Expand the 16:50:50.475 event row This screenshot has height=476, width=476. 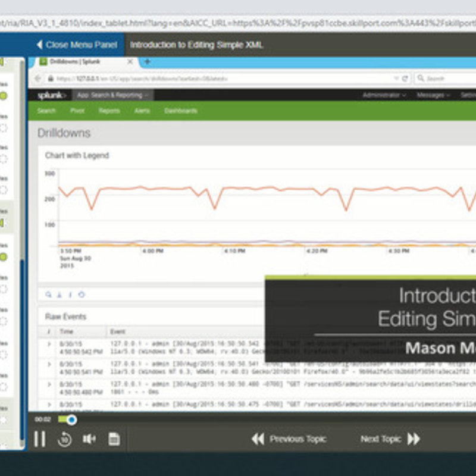[49, 405]
